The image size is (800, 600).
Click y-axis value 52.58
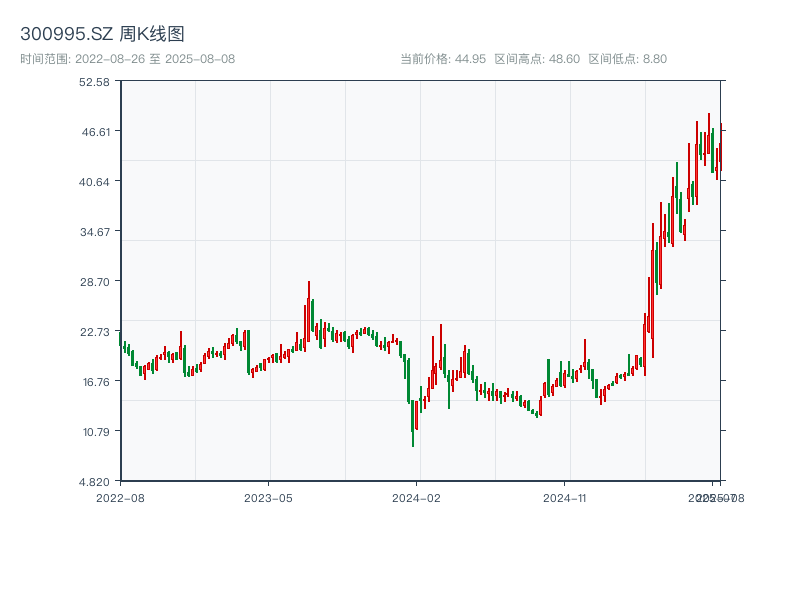tap(94, 82)
